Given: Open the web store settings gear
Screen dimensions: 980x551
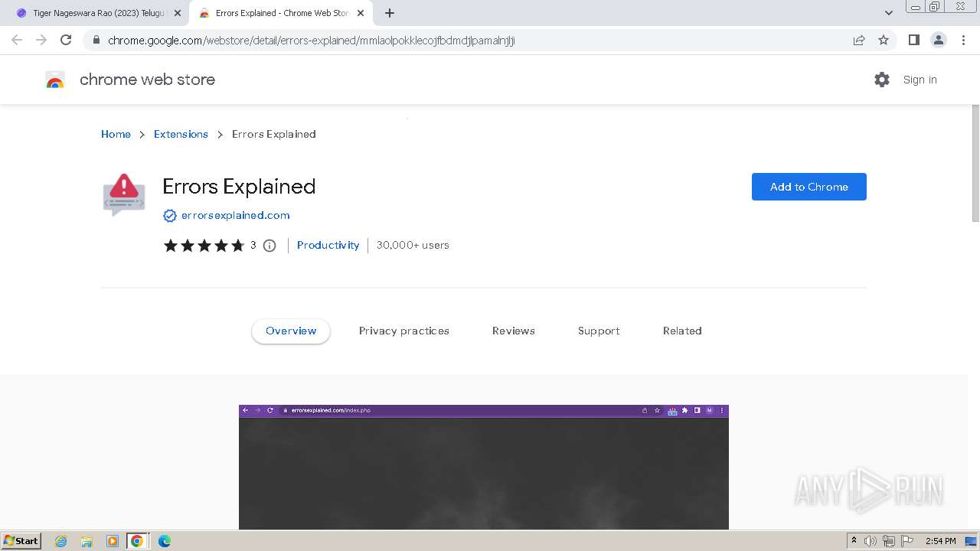Looking at the screenshot, I should click(882, 80).
